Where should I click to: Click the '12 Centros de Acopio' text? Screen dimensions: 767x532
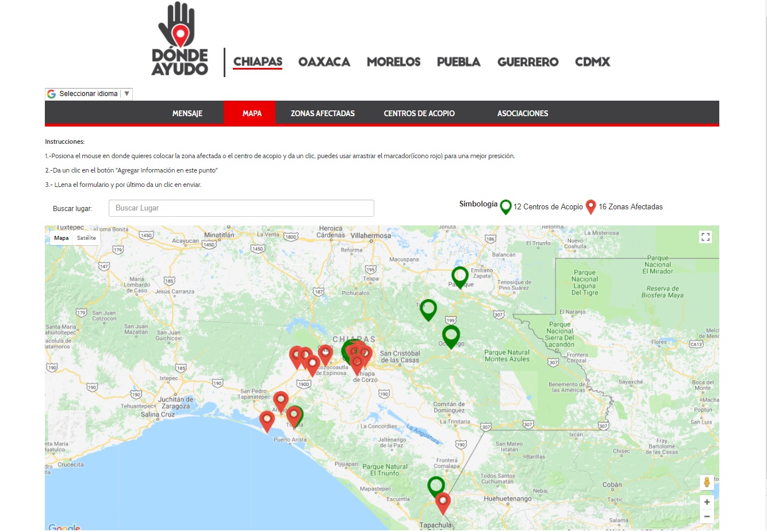point(548,207)
